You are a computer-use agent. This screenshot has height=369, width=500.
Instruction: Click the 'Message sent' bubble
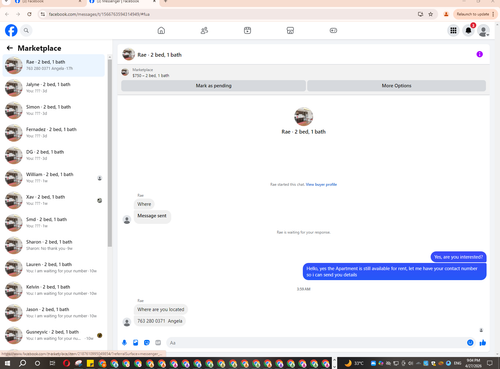coord(152,216)
